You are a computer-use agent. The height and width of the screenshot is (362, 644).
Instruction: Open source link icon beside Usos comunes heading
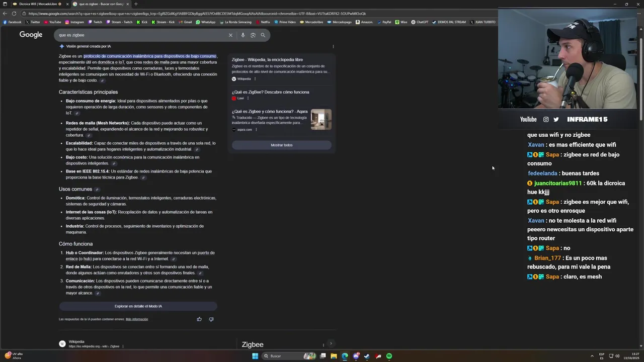point(97,190)
